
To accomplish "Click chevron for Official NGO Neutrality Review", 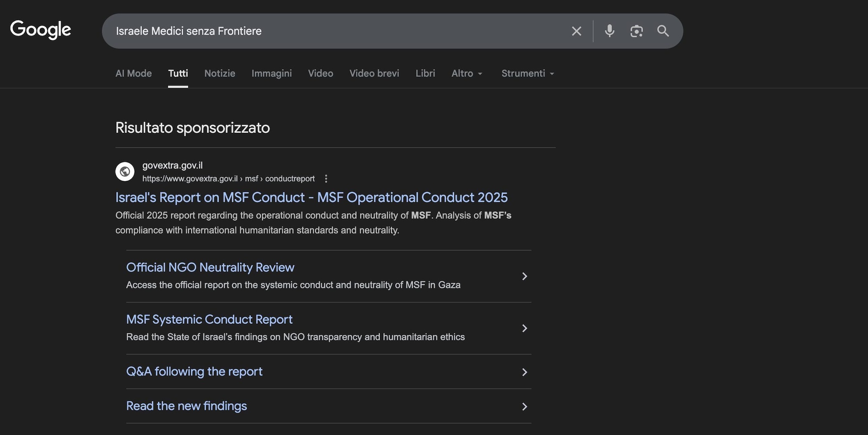I will click(524, 276).
